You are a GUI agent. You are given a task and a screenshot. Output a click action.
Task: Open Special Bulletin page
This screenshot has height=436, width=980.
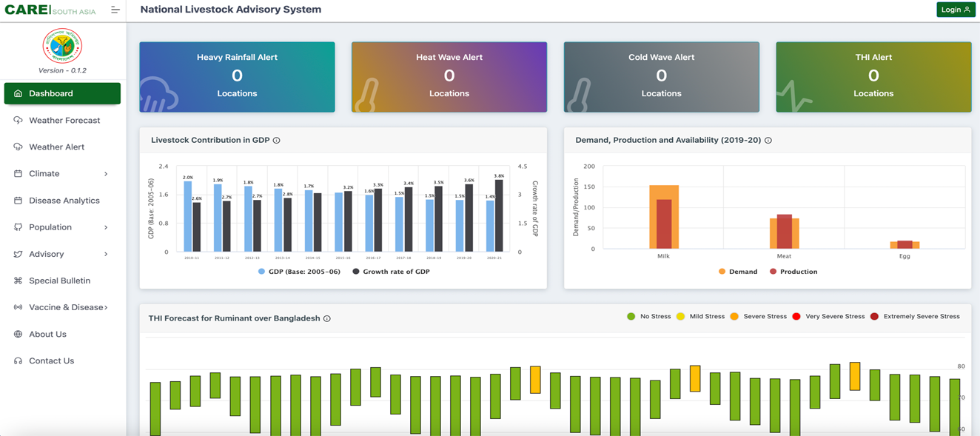(62, 281)
